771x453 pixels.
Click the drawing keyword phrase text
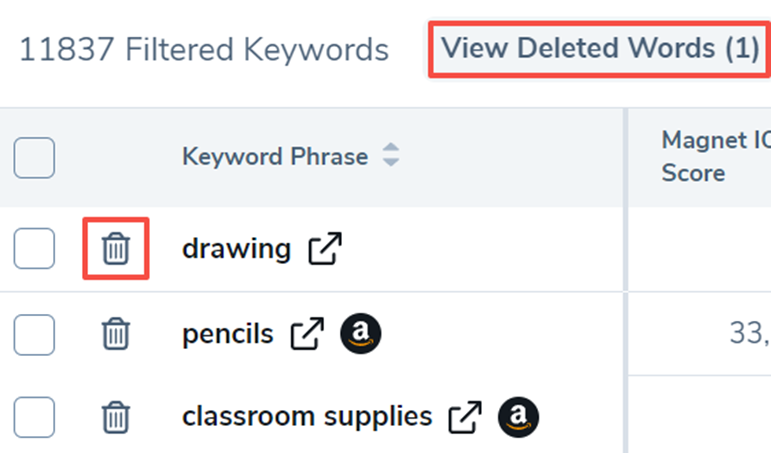[236, 249]
